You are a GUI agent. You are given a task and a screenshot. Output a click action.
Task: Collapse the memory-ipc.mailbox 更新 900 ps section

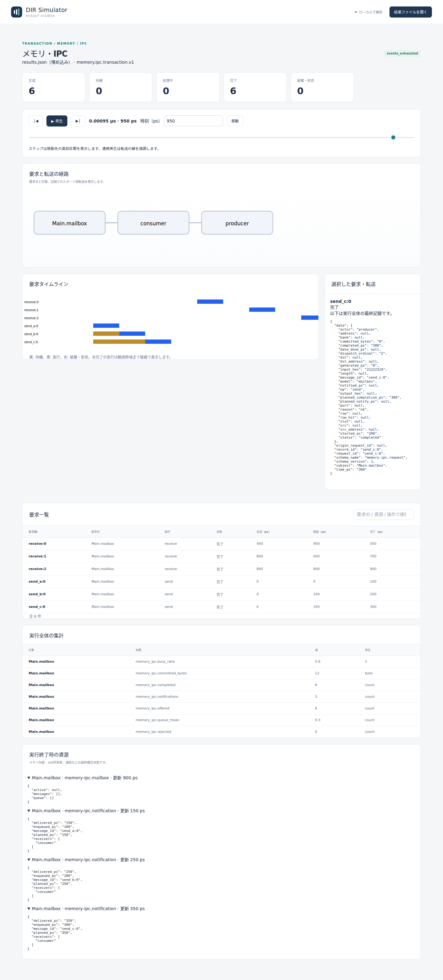click(x=82, y=778)
